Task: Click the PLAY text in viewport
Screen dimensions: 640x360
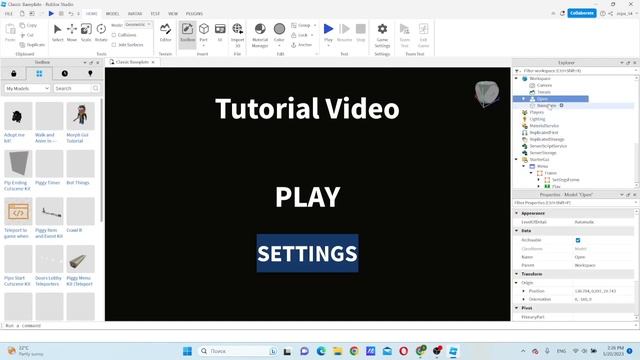Action: tap(307, 197)
